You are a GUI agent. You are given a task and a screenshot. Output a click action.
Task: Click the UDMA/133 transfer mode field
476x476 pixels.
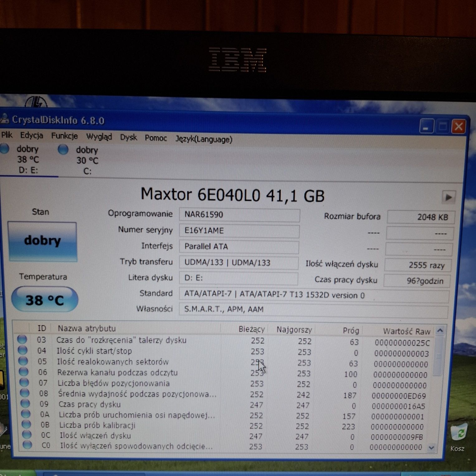[x=239, y=263]
